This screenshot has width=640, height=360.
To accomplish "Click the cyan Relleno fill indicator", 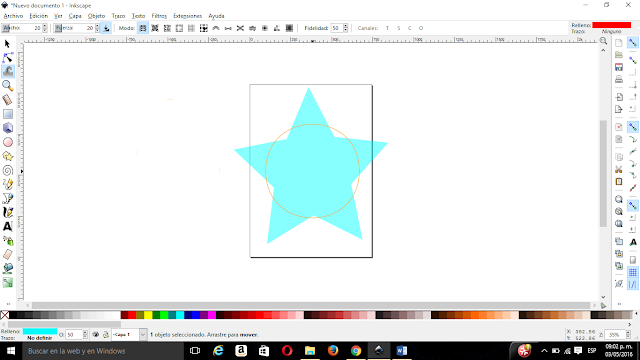I will (40, 331).
